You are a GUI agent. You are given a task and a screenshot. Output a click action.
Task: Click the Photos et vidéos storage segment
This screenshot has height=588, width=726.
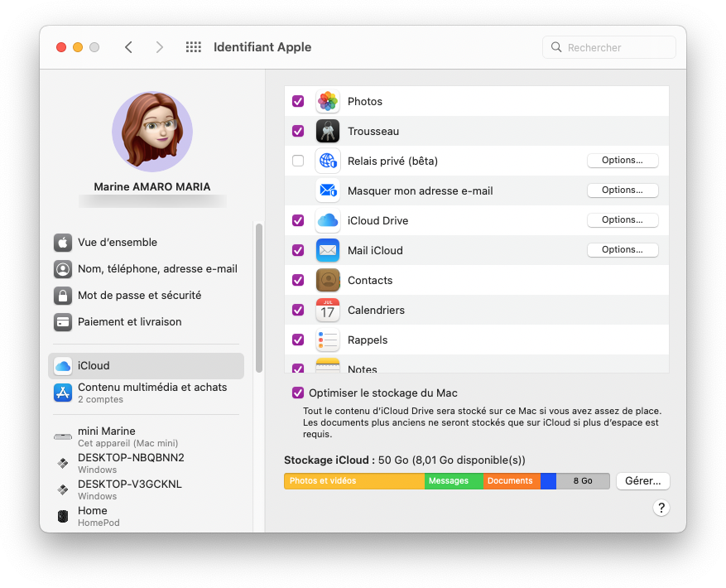click(x=353, y=480)
